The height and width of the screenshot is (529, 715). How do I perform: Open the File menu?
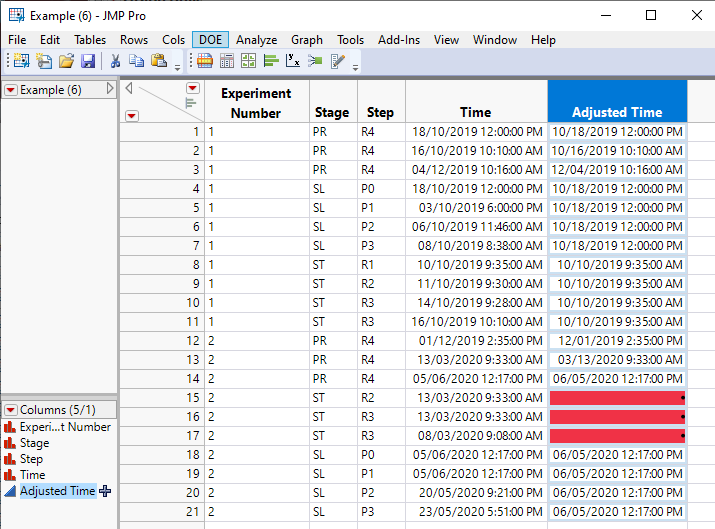(17, 40)
